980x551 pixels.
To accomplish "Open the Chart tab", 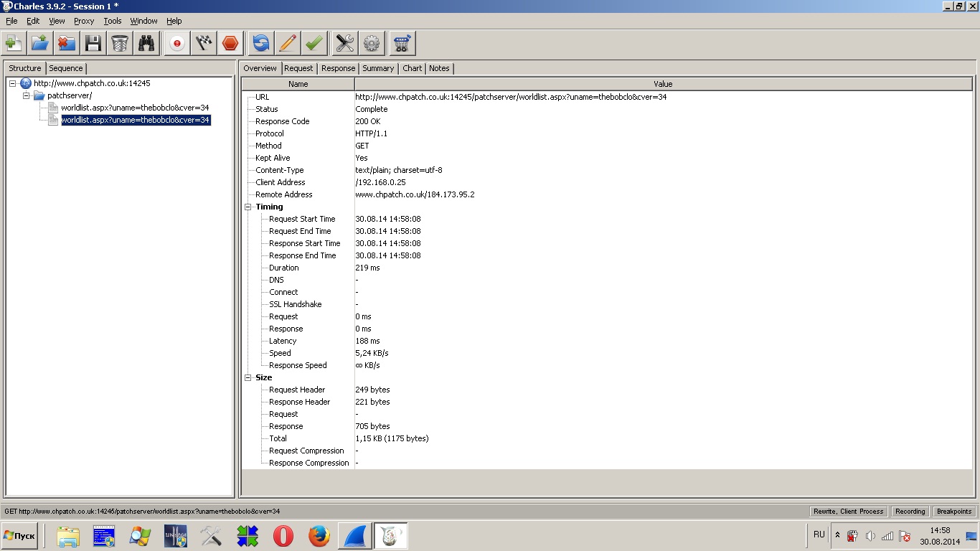I will coord(412,68).
